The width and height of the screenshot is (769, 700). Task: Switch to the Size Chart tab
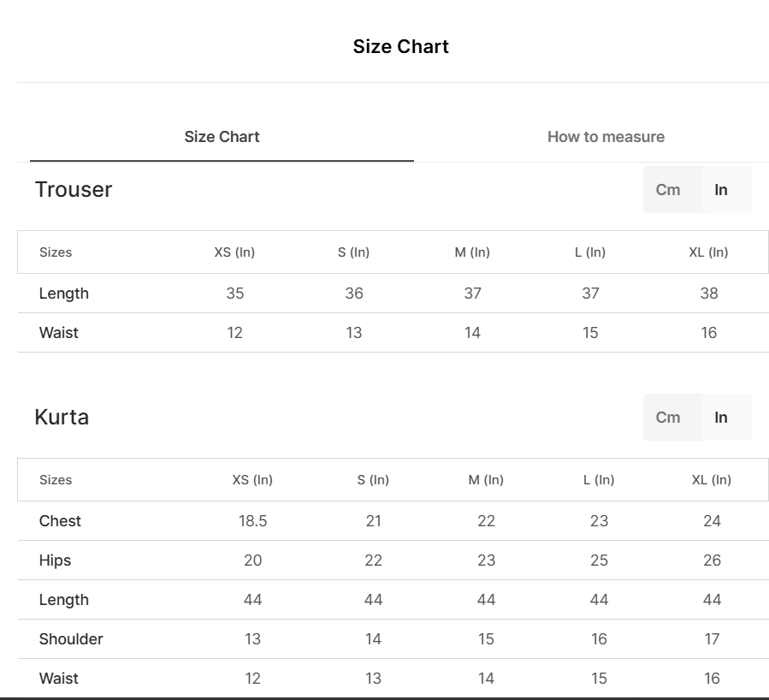[x=222, y=137]
